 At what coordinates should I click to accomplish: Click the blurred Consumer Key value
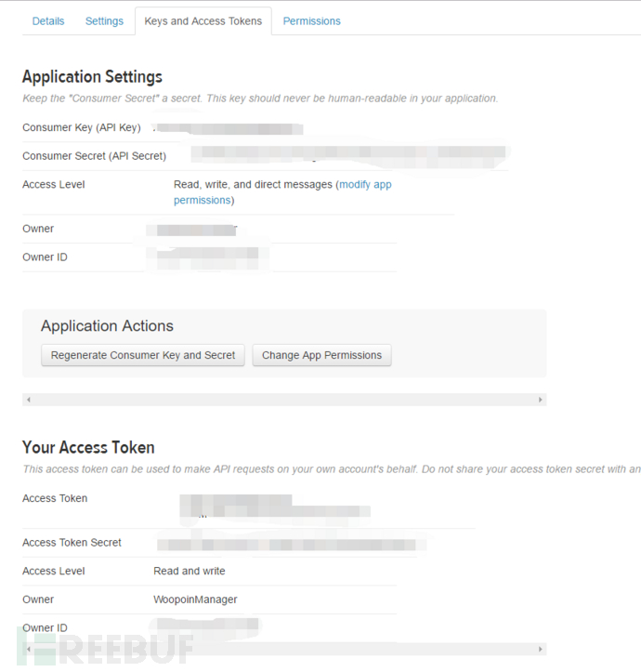coord(228,128)
